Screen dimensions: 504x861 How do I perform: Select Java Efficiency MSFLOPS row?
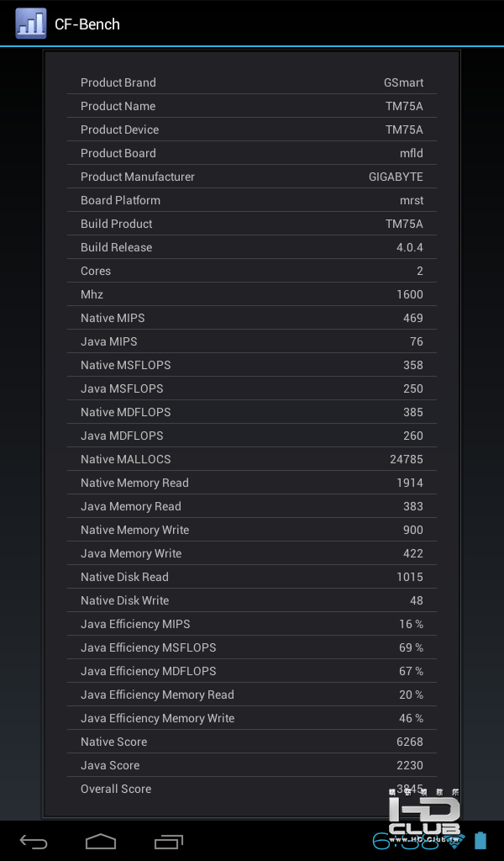(252, 647)
